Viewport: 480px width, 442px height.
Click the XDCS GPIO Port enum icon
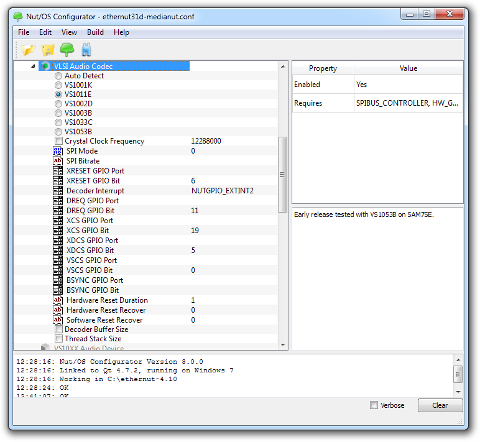pyautogui.click(x=58, y=240)
